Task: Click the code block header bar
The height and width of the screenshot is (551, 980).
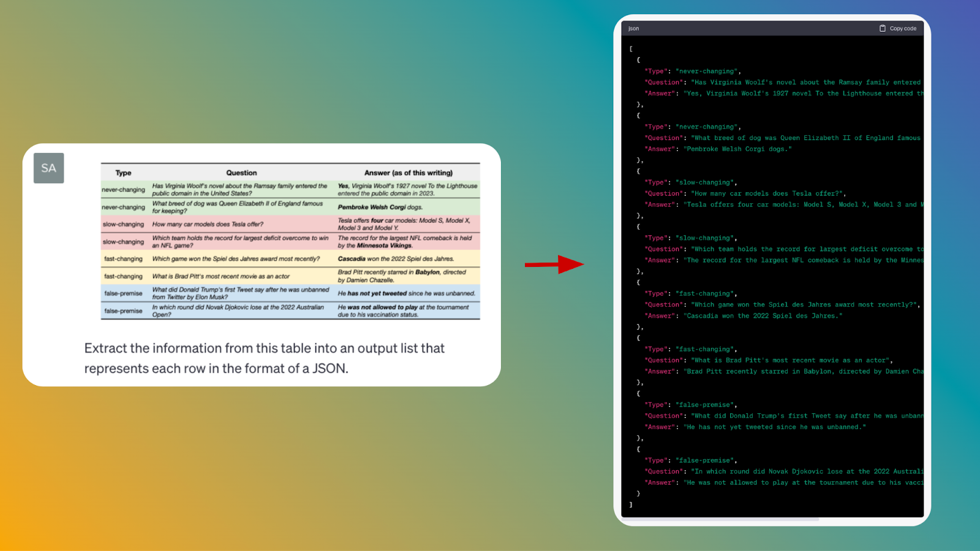Action: (772, 28)
